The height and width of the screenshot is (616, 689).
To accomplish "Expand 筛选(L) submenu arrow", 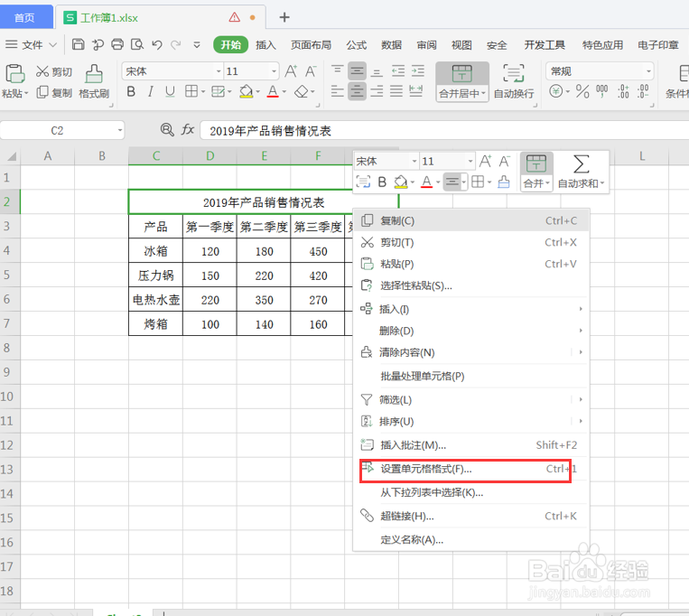I will (581, 399).
